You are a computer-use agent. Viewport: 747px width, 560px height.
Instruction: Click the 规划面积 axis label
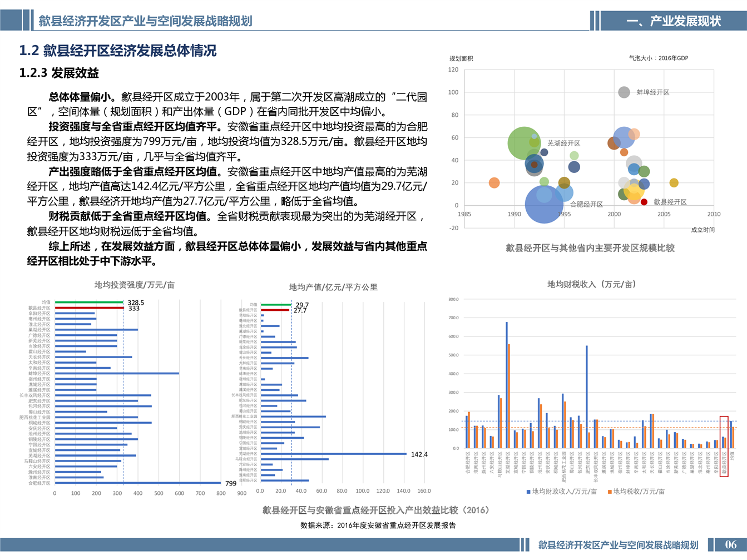point(461,58)
